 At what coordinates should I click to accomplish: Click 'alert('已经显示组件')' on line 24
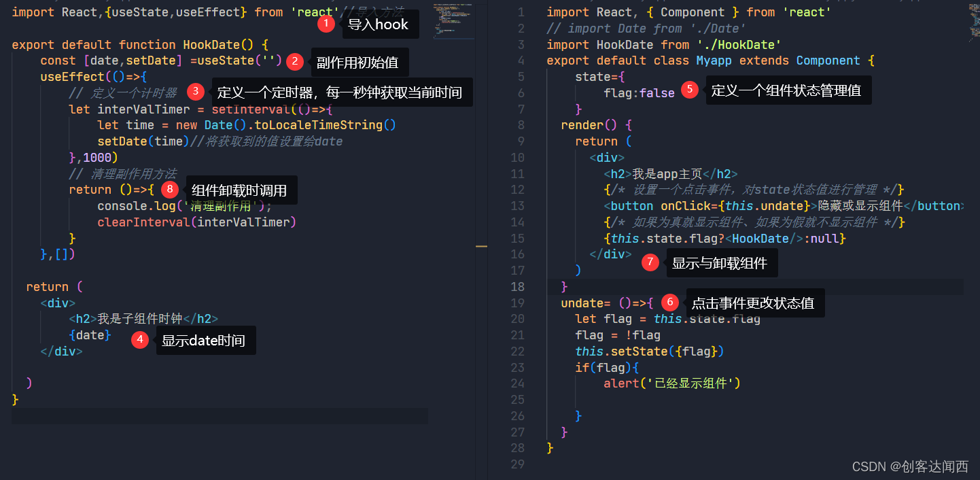671,383
